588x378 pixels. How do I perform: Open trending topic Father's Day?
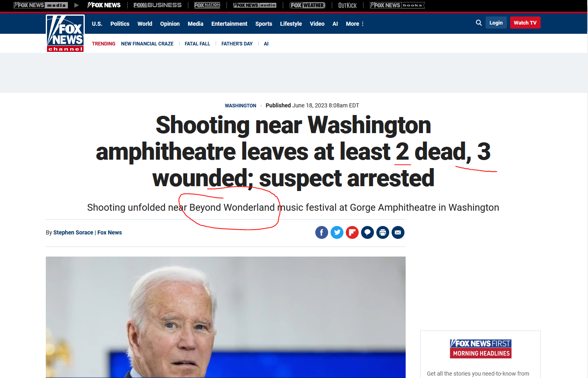click(237, 44)
